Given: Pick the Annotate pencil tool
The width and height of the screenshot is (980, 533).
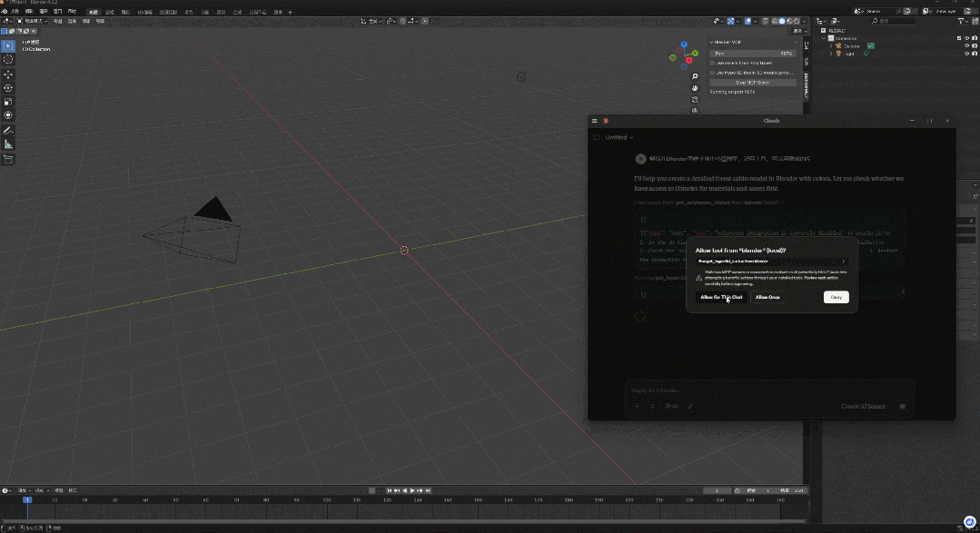Looking at the screenshot, I should click(8, 130).
